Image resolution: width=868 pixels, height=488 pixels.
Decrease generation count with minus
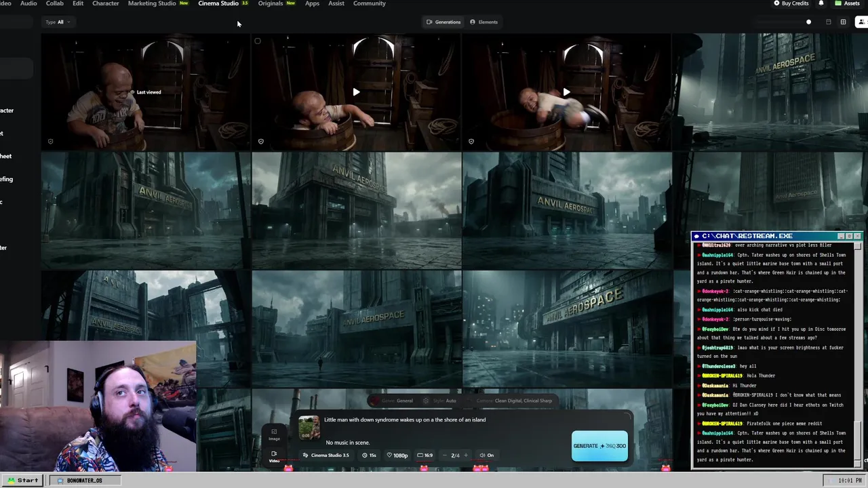pos(443,455)
